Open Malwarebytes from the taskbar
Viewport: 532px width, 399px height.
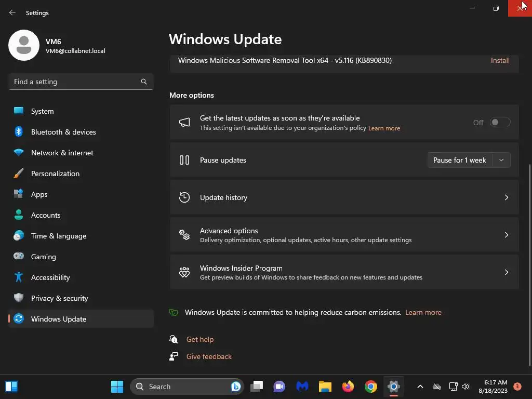tap(302, 387)
